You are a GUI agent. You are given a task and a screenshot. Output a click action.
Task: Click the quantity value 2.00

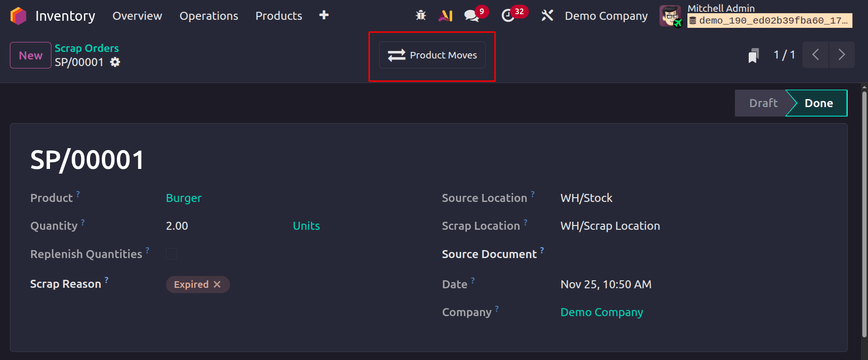point(177,226)
